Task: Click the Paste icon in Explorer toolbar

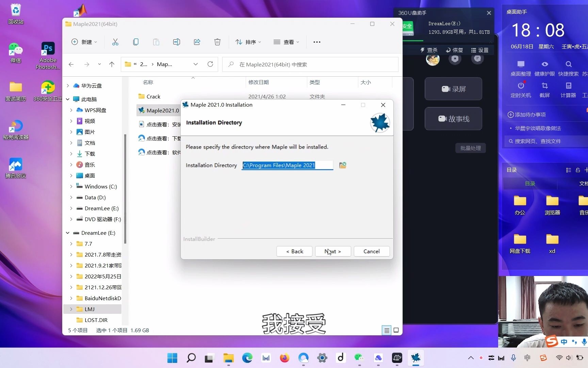Action: [x=156, y=42]
